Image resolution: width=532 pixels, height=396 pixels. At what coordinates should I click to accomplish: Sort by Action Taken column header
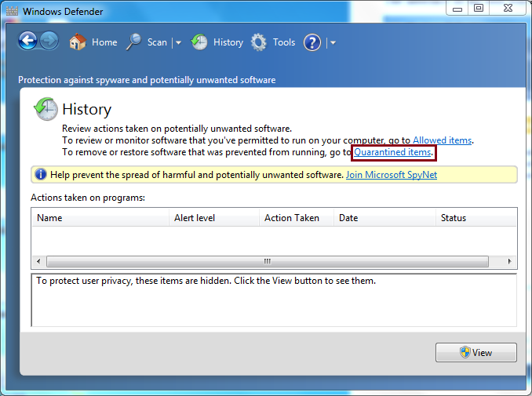point(297,218)
